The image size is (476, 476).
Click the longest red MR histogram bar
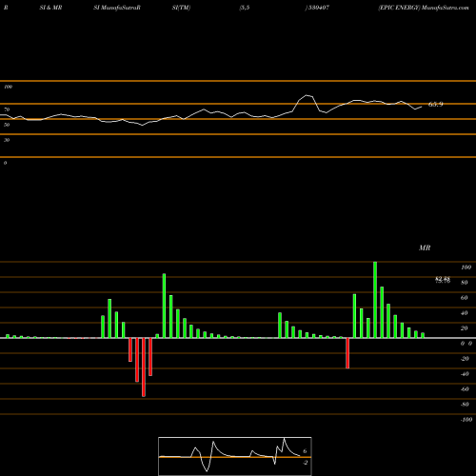pos(144,367)
